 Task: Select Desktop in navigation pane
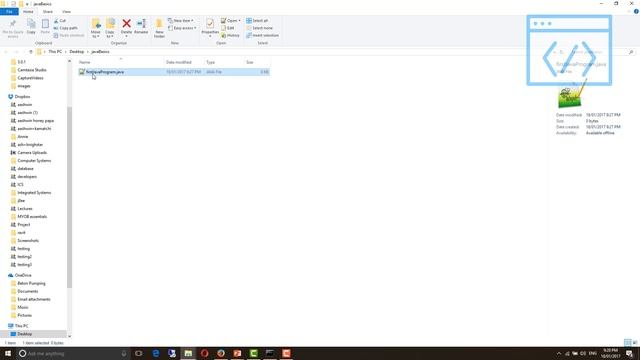24,334
